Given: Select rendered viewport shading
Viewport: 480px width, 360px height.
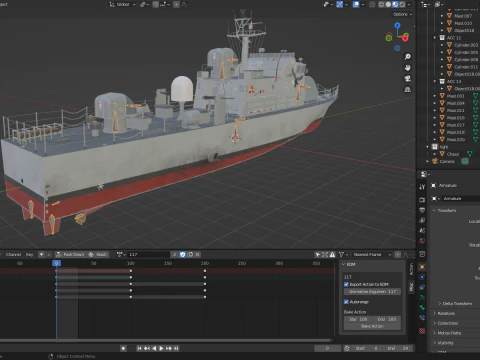Looking at the screenshot, I should click(x=402, y=4).
